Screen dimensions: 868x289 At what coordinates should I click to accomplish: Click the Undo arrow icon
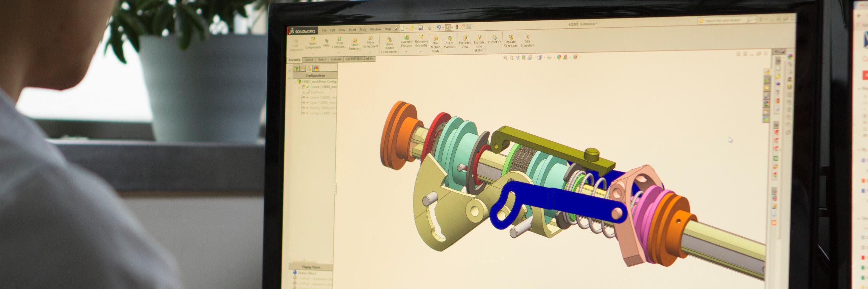pos(438,27)
